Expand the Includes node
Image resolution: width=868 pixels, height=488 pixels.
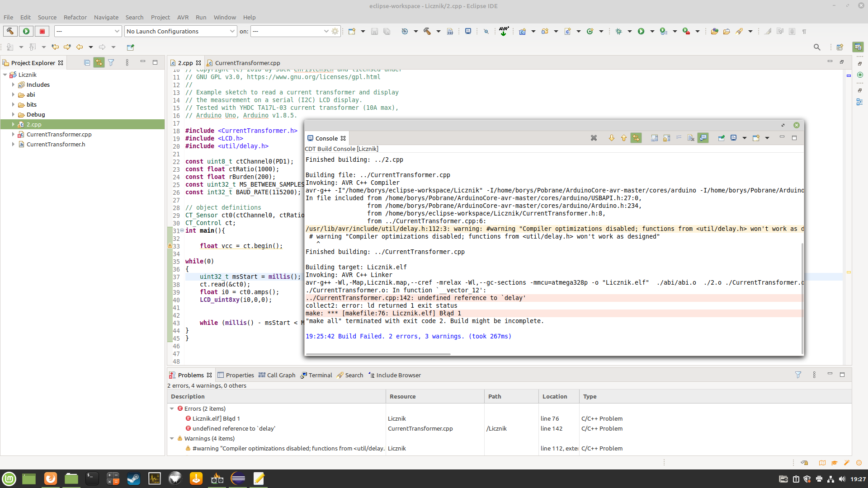tap(13, 84)
